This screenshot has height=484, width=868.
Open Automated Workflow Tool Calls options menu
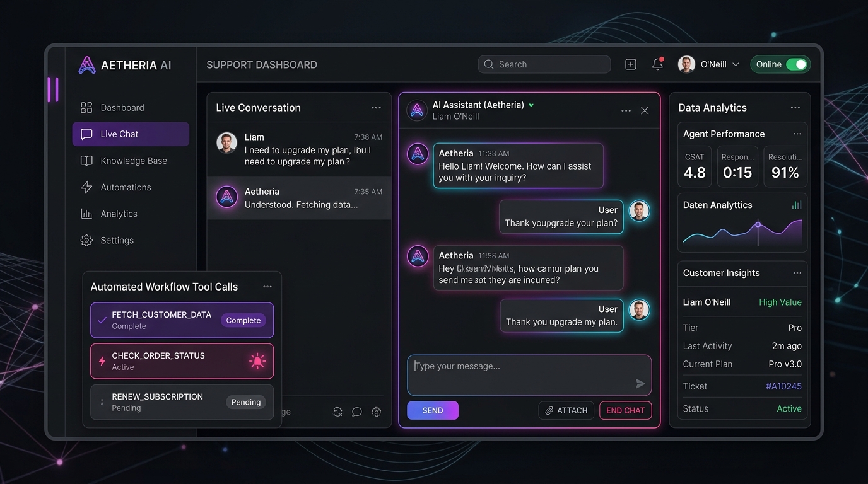[267, 287]
